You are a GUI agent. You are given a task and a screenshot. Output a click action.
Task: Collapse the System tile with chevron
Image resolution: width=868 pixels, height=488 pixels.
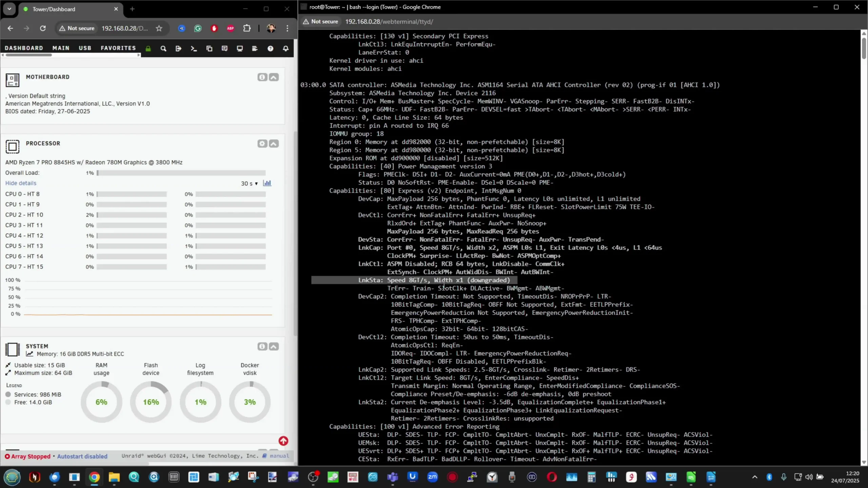point(274,346)
